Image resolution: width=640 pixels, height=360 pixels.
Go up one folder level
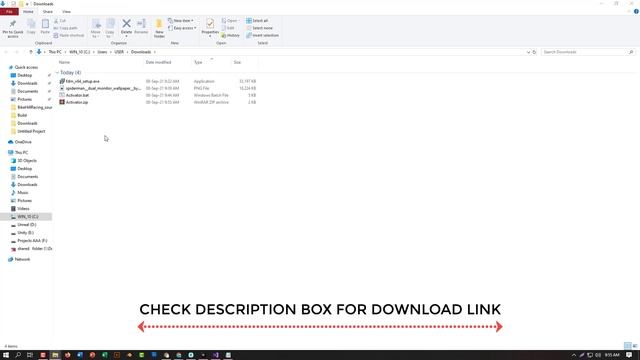[x=31, y=52]
